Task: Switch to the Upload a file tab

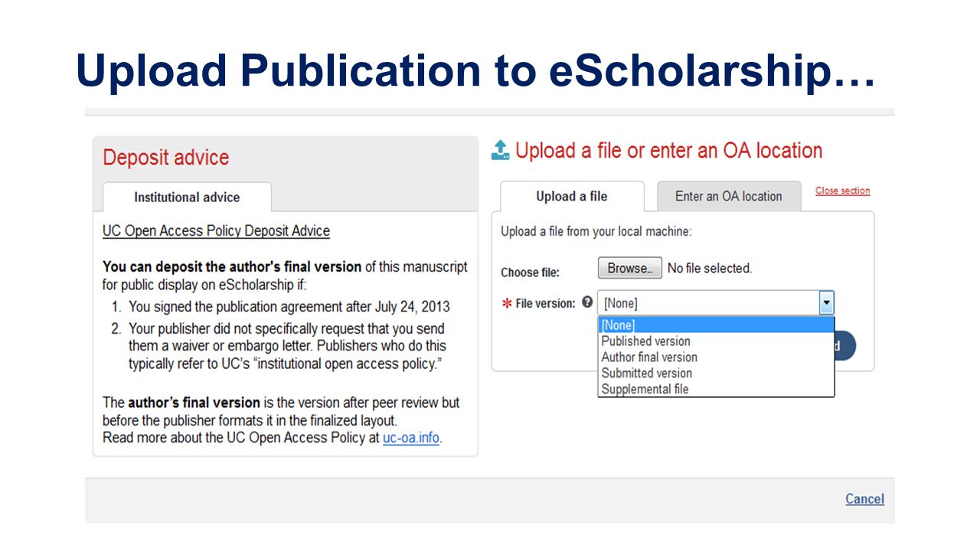Action: [x=572, y=197]
